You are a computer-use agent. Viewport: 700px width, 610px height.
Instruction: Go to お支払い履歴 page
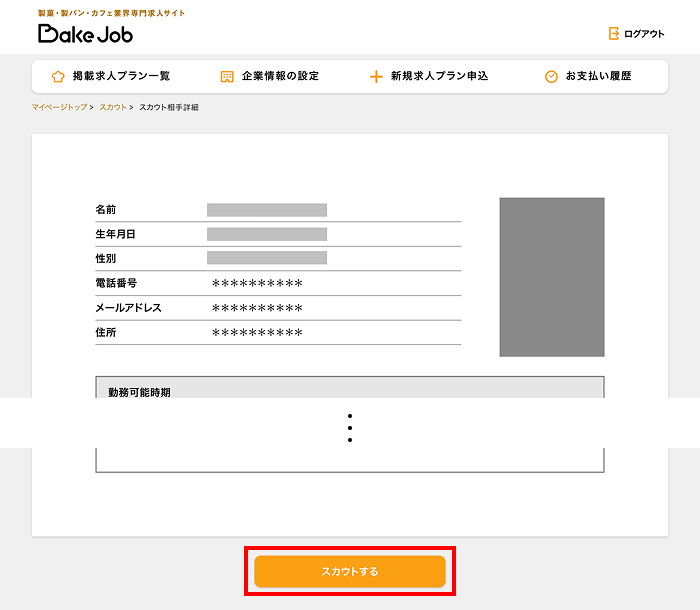(x=598, y=76)
